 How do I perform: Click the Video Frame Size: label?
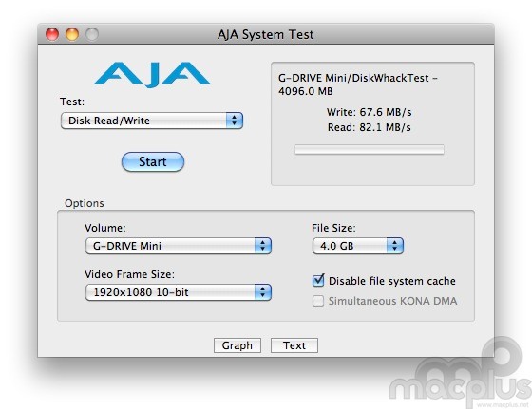tap(129, 274)
